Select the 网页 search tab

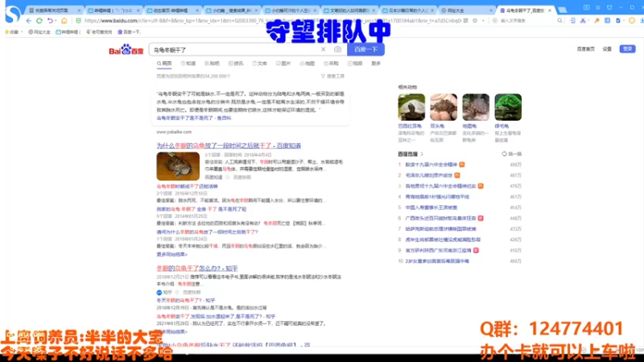coord(164,64)
